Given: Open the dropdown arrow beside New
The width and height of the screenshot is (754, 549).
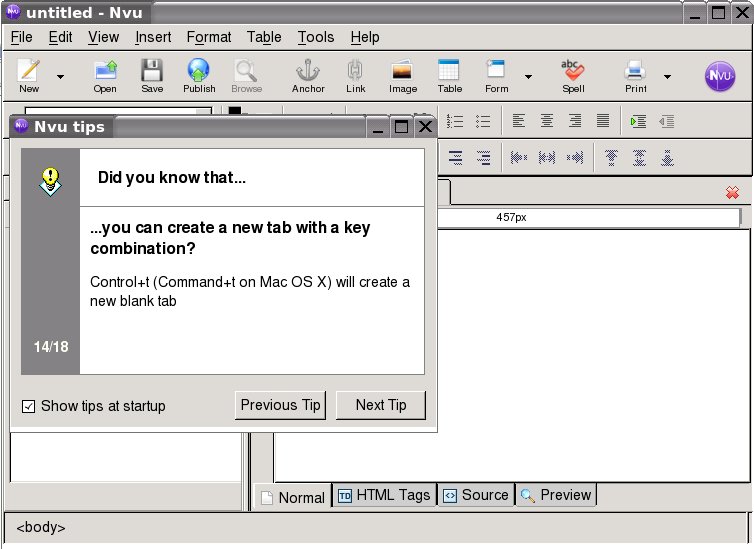Looking at the screenshot, I should 60,76.
